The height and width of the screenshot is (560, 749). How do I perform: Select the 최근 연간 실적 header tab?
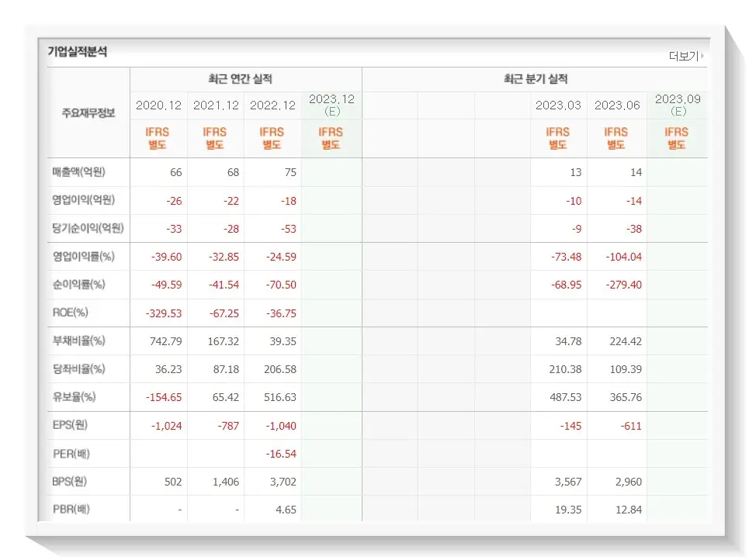click(x=243, y=78)
